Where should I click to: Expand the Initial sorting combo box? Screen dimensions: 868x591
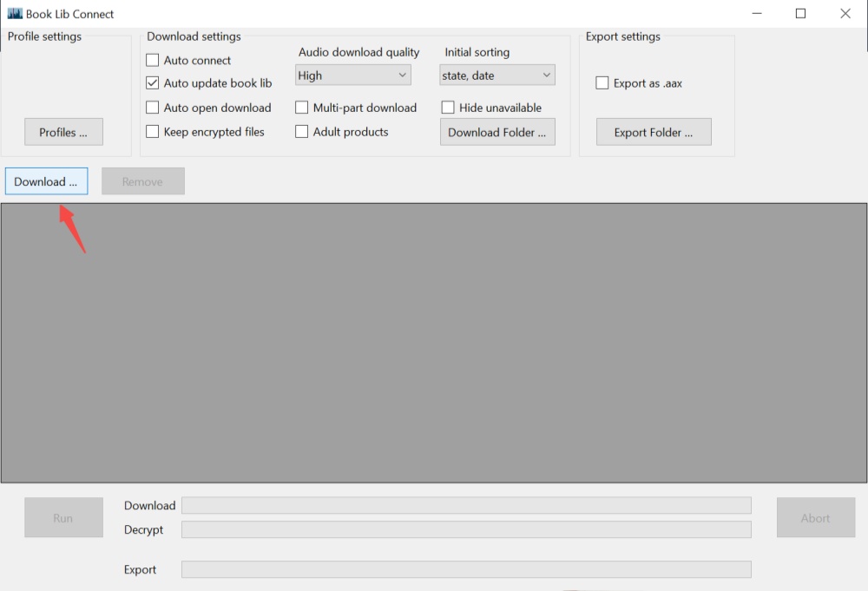point(497,76)
